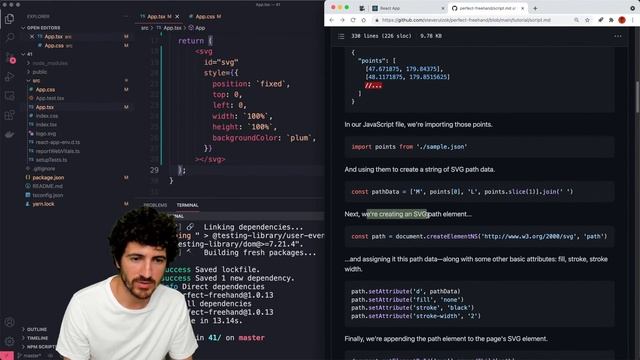Image resolution: width=640 pixels, height=360 pixels.
Task: Open the Extensions view in VS Code
Action: pyautogui.click(x=9, y=115)
